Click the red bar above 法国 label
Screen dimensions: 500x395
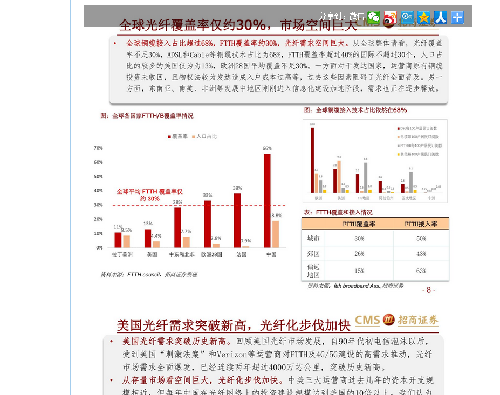(x=237, y=220)
